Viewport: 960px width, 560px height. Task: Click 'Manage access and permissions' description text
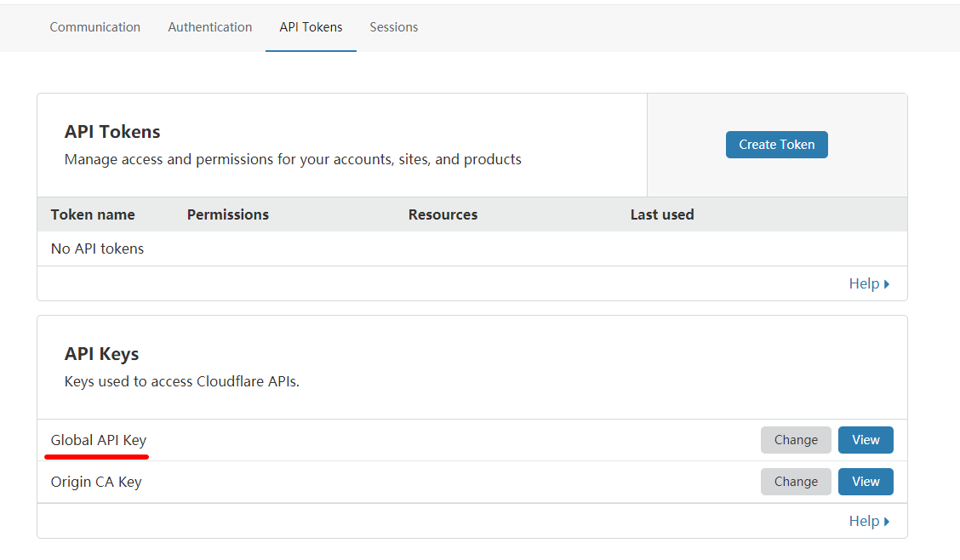(293, 159)
